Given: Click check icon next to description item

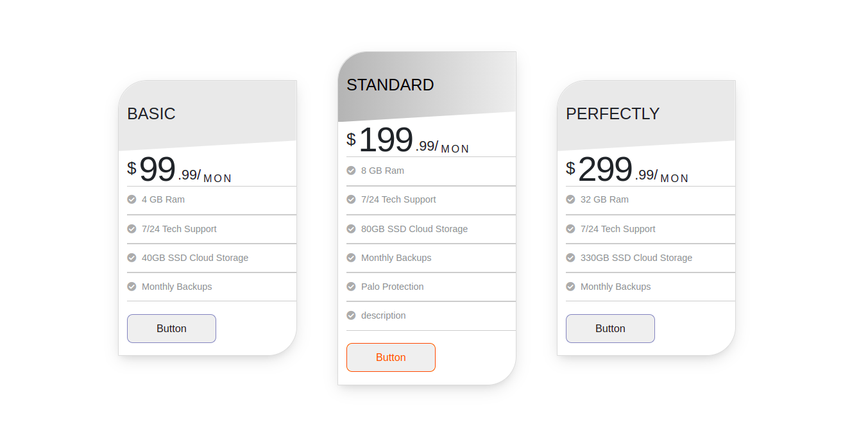Looking at the screenshot, I should coord(351,315).
